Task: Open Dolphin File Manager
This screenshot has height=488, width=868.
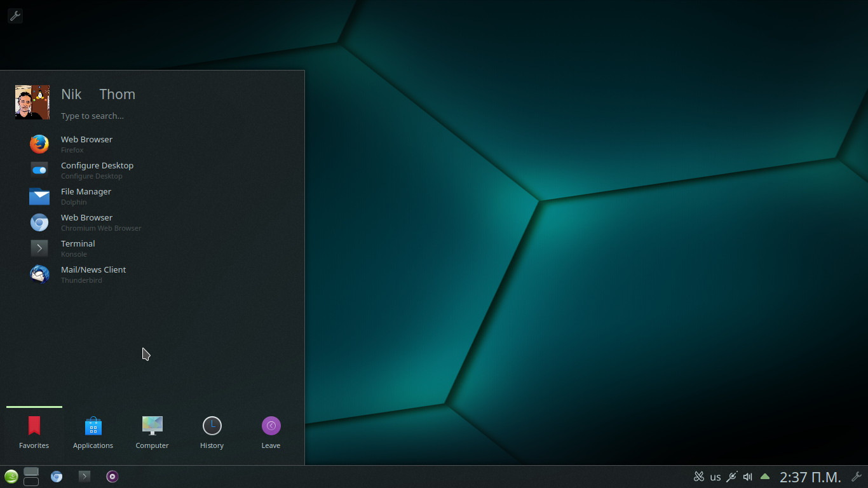Action: tap(86, 196)
